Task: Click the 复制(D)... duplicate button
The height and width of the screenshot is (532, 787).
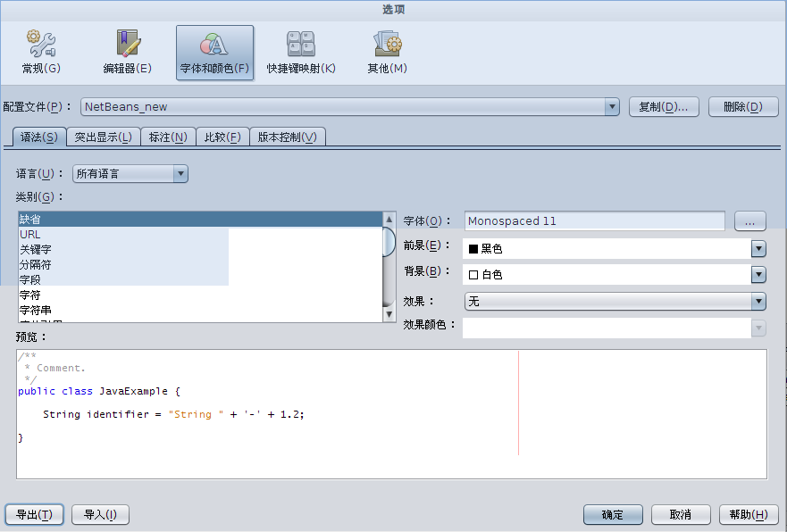Action: pos(664,107)
